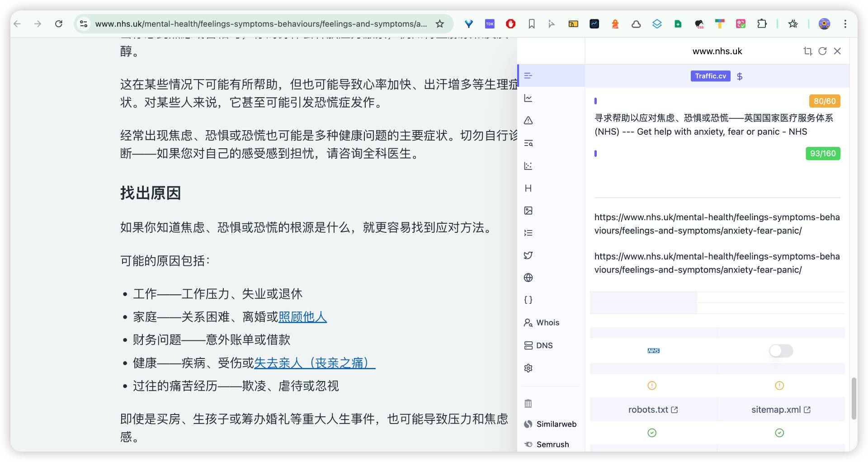This screenshot has height=462, width=868.
Task: Click the kiwi CSS extension icon
Action: (699, 24)
